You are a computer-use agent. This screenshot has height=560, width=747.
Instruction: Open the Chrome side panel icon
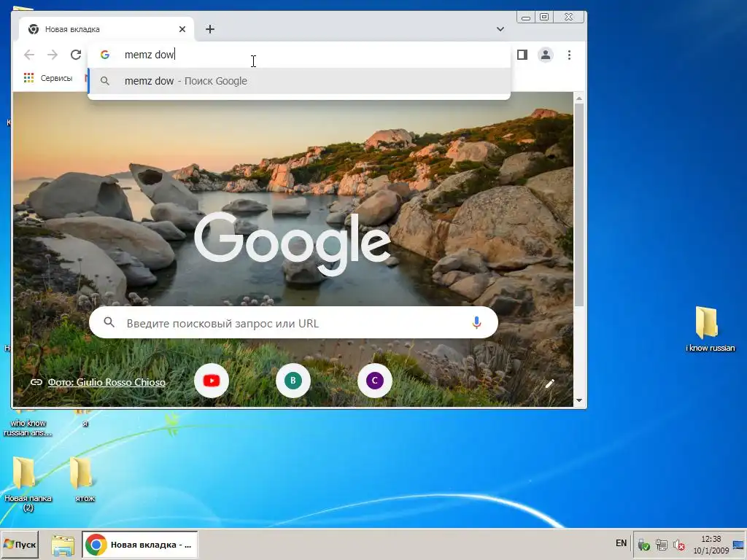[522, 55]
